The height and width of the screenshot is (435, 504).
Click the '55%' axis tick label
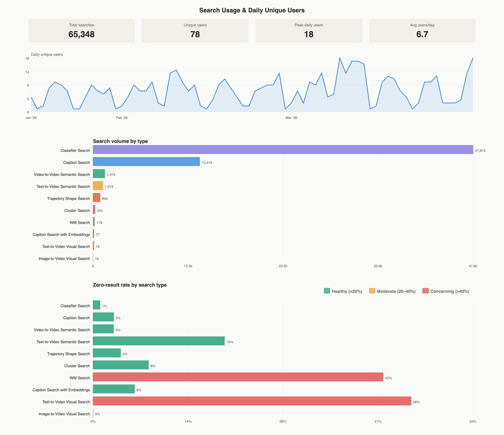tap(473, 422)
